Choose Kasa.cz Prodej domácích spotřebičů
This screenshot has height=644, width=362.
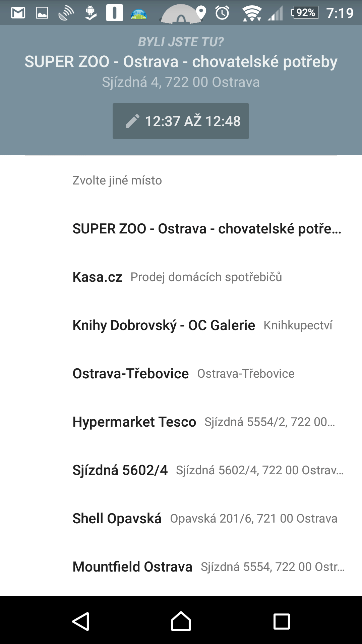181,277
